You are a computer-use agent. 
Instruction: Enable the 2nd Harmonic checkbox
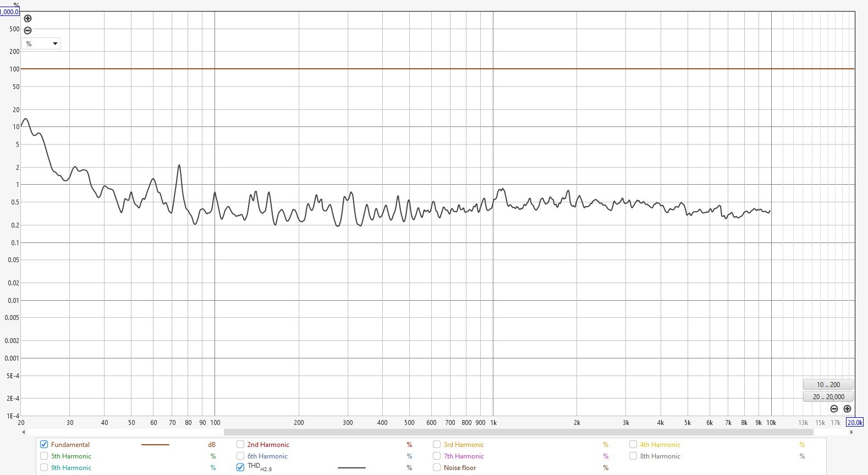click(x=240, y=444)
